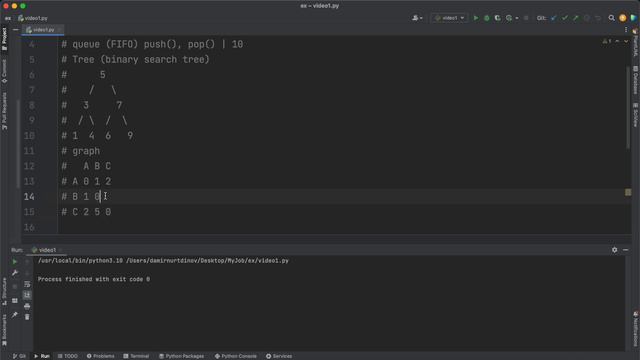Open the Problems tab in bottom bar
This screenshot has width=640, height=360.
tap(100, 356)
